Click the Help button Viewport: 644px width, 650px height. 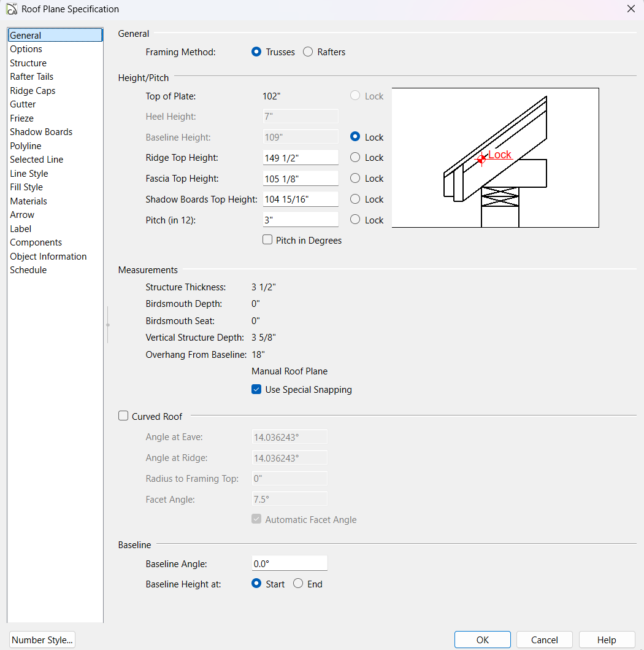(607, 640)
